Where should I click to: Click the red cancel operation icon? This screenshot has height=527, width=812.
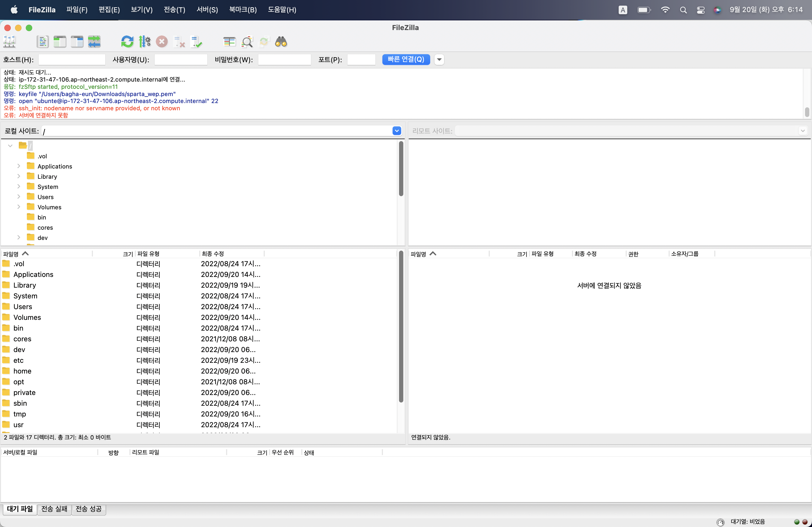click(162, 42)
